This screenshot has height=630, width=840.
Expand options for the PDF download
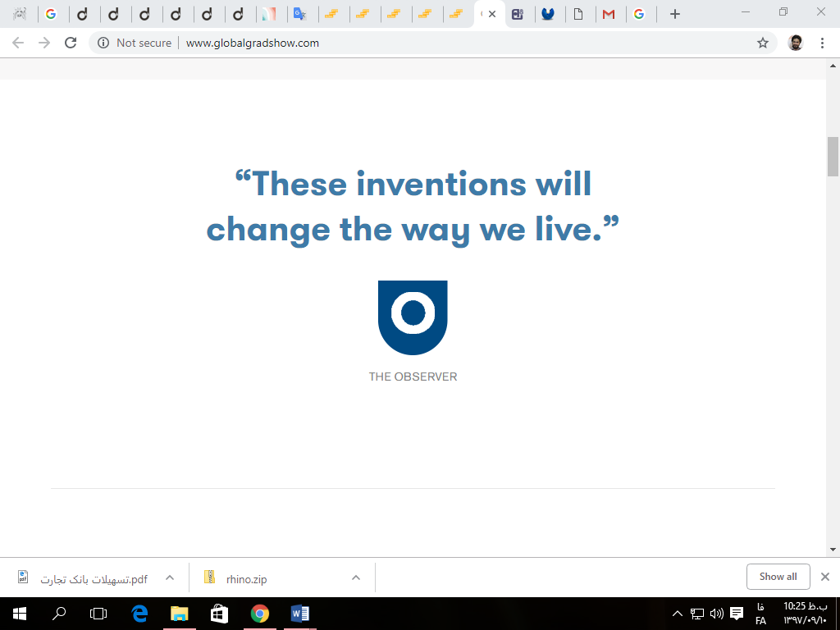(170, 577)
